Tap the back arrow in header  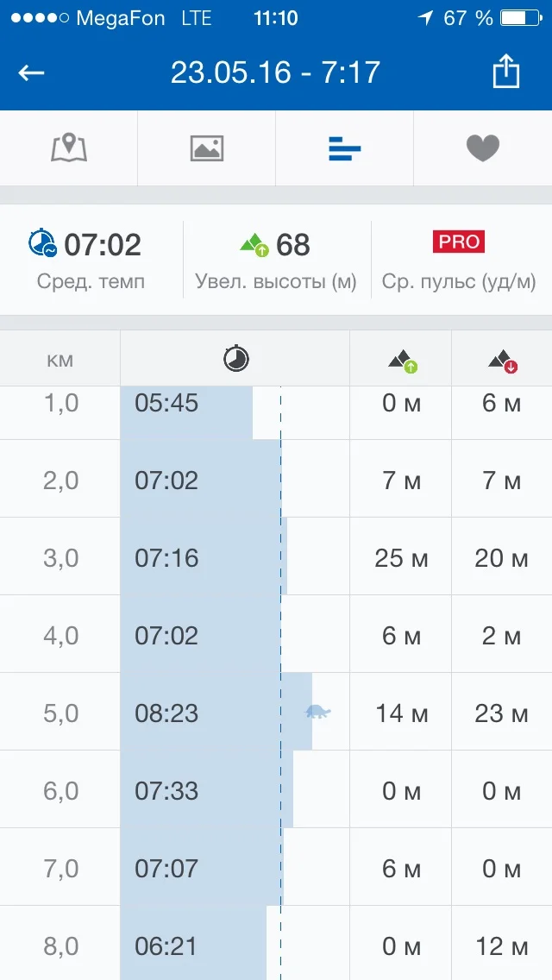point(32,72)
